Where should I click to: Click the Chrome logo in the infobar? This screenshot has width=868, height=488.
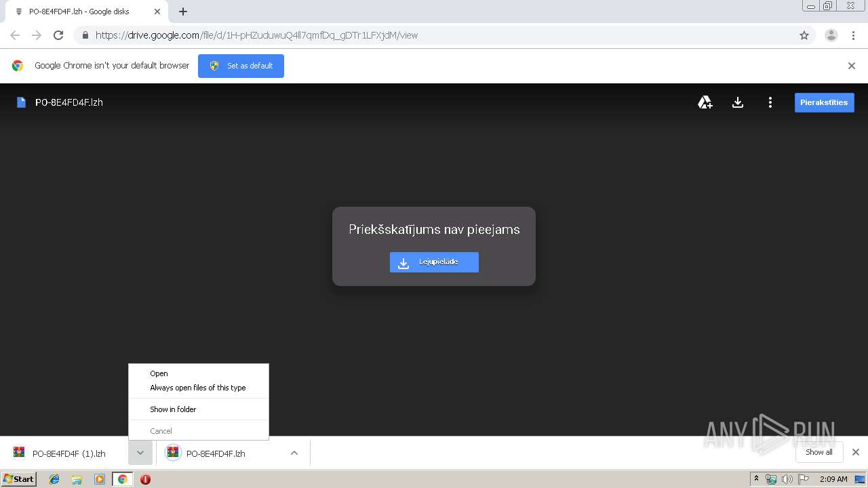[x=18, y=66]
